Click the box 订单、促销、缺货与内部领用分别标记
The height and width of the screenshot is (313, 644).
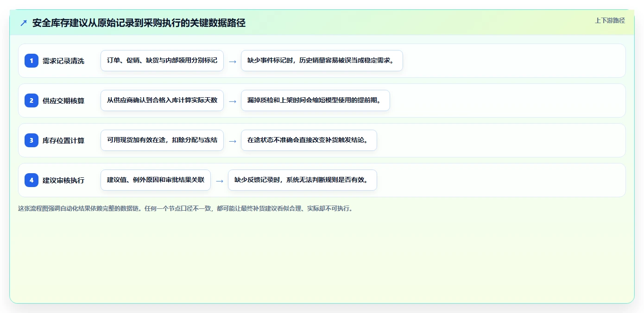(162, 61)
